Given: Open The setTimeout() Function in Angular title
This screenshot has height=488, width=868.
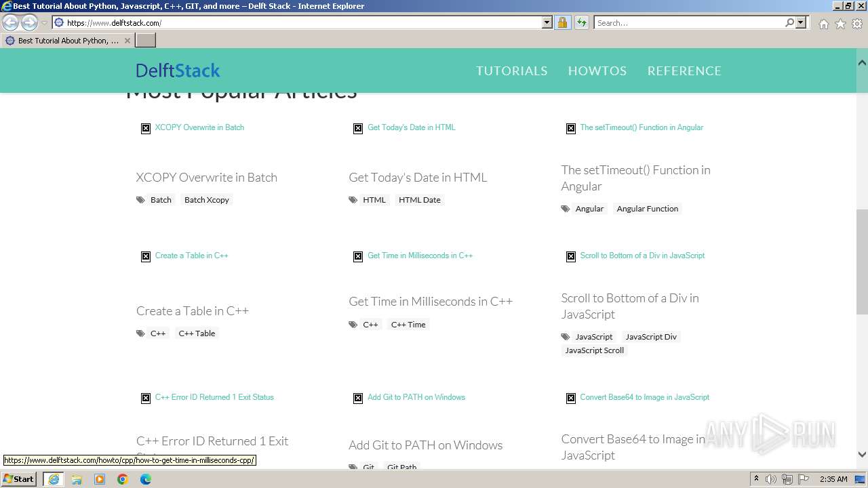Looking at the screenshot, I should click(635, 178).
